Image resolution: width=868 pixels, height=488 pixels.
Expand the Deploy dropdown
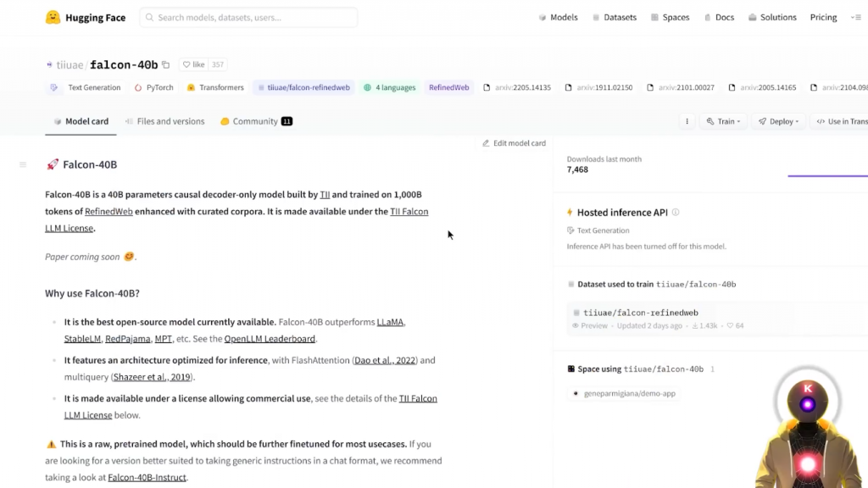pyautogui.click(x=778, y=122)
